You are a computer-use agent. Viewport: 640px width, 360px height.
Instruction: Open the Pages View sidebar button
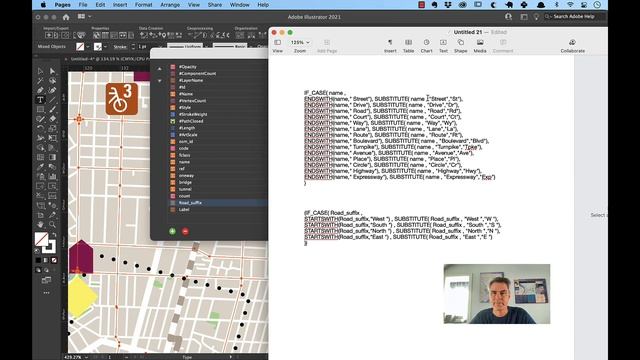(278, 45)
